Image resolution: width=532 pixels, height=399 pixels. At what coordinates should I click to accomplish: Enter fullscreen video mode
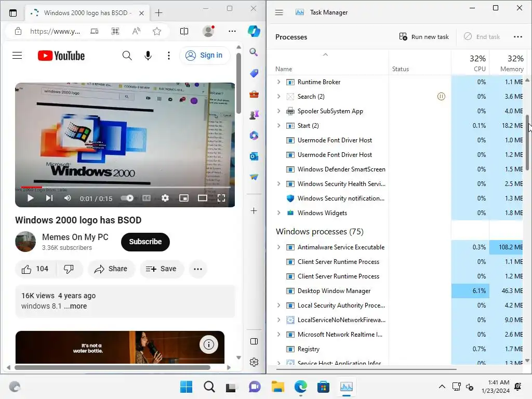tap(221, 198)
